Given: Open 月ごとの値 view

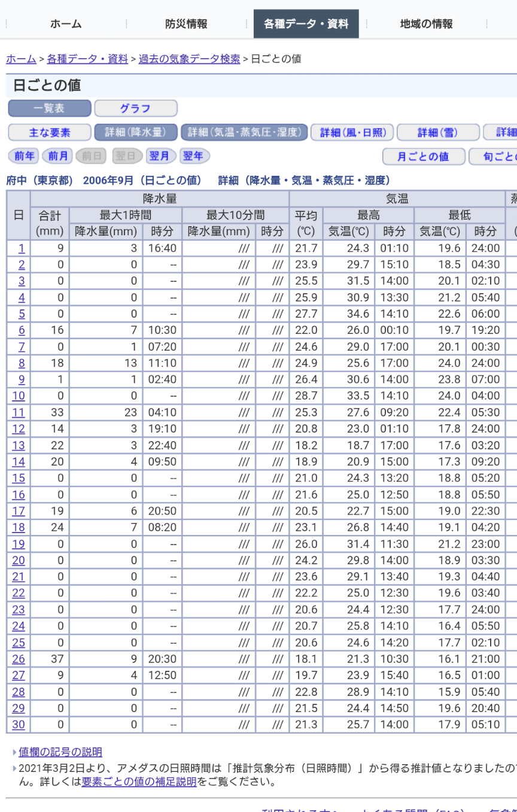Looking at the screenshot, I should [x=424, y=156].
